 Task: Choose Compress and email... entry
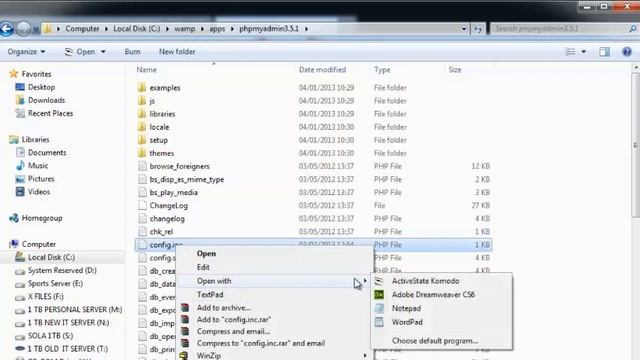pos(233,331)
